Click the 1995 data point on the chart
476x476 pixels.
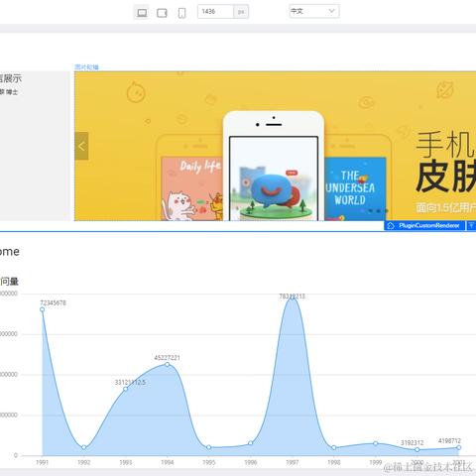209,447
